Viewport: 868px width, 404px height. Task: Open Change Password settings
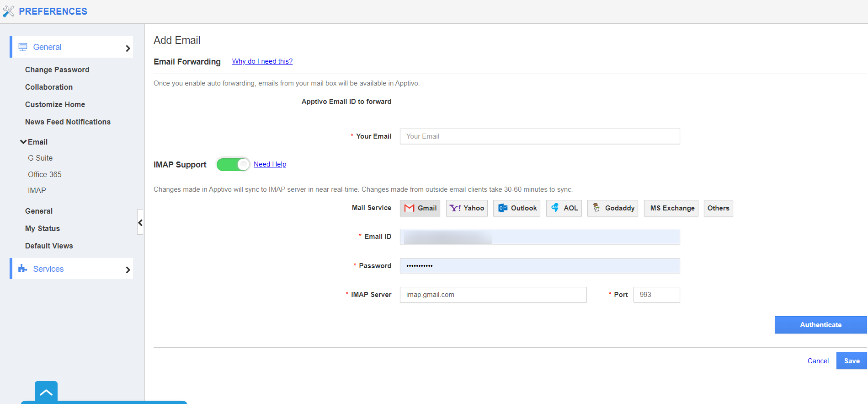(57, 70)
